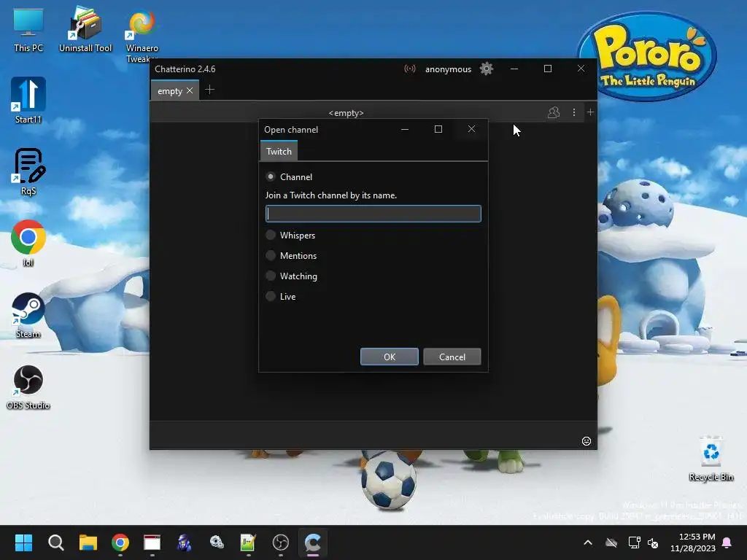Screen dimensions: 747x560
Task: Open File Explorer from taskbar
Action: [88, 542]
